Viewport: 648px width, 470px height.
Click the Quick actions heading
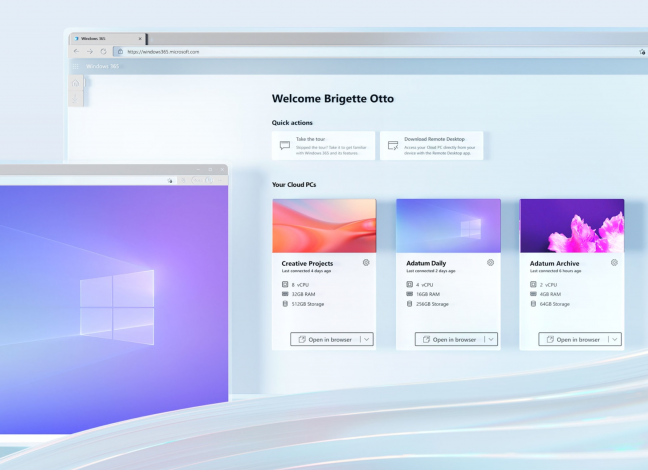click(292, 122)
